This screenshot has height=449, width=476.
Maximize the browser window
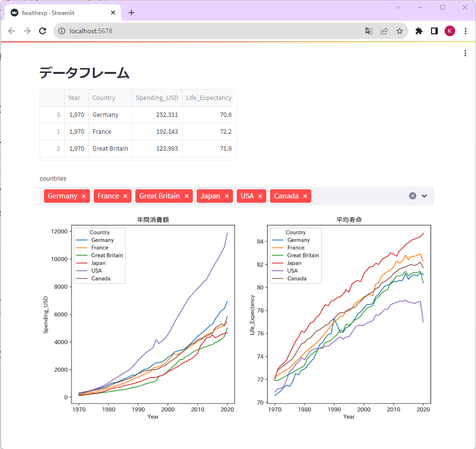(443, 7)
